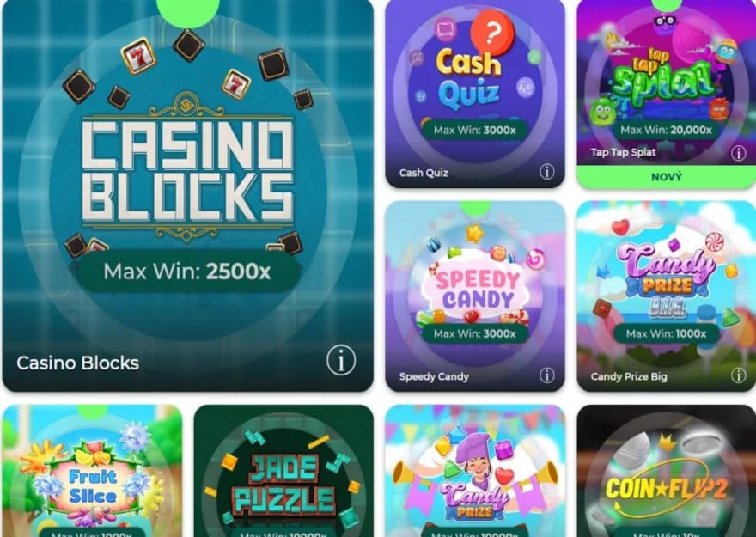
Task: View Candy Prize Big info icon
Action: pyautogui.click(x=738, y=375)
